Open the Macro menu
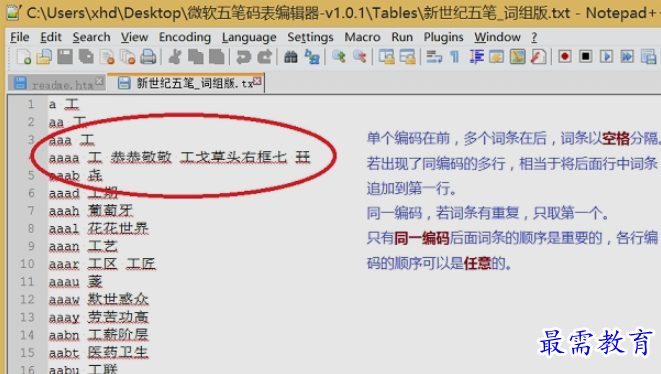 (x=362, y=37)
